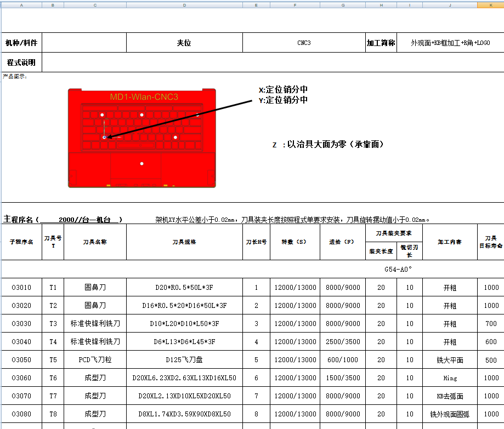504x429 pixels.
Task: Select tool number cell T5
Action: click(54, 359)
